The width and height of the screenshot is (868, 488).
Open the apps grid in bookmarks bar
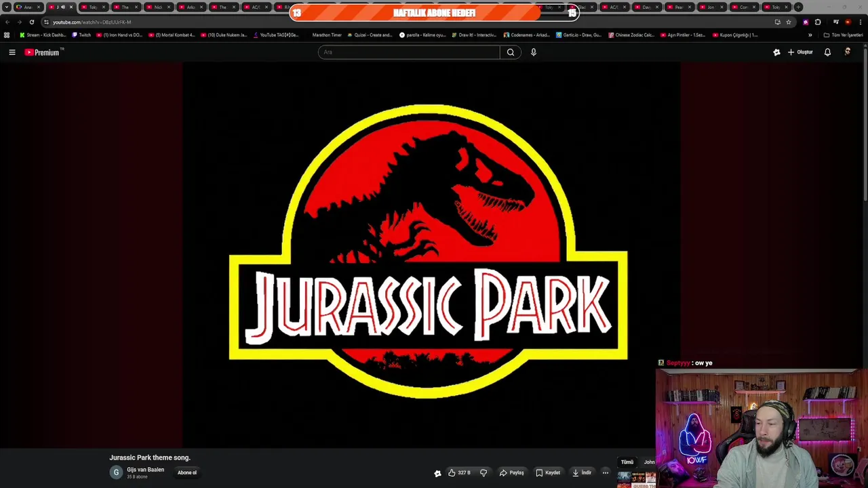click(x=7, y=35)
